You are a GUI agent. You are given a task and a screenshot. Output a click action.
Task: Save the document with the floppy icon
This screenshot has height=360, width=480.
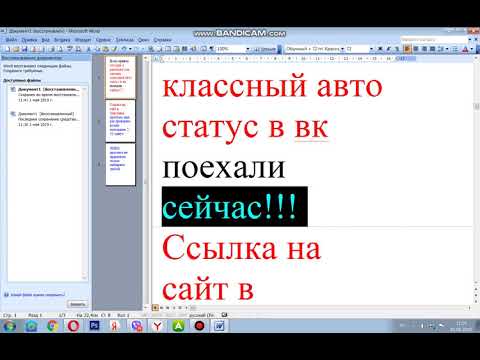tap(24, 49)
